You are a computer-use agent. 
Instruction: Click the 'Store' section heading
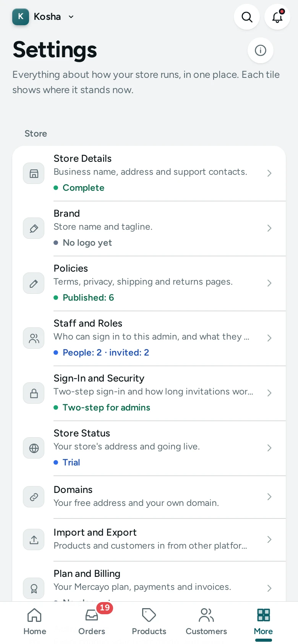coord(36,134)
